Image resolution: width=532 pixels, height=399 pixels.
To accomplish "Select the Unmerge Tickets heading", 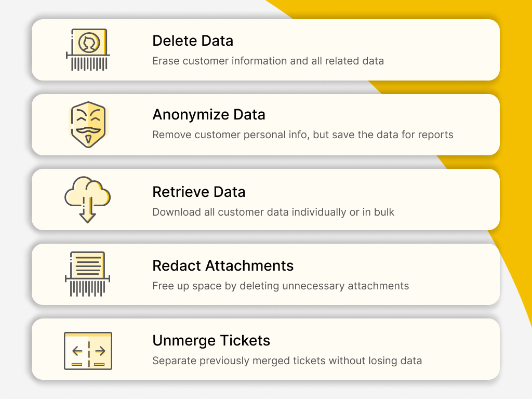I will tap(211, 341).
